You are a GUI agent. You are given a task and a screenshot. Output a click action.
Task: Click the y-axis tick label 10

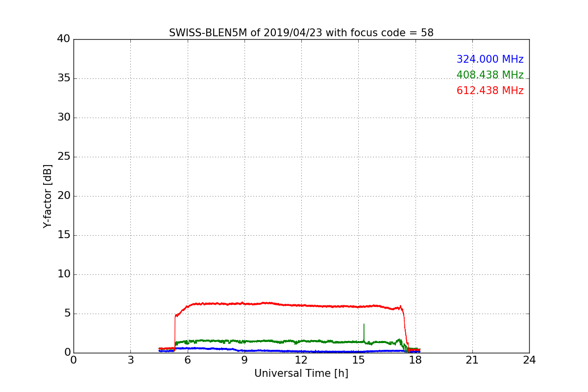(x=64, y=274)
